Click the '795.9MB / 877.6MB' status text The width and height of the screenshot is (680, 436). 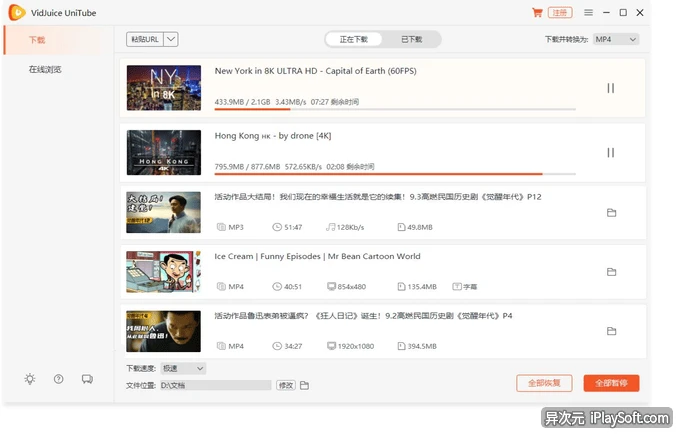click(247, 167)
